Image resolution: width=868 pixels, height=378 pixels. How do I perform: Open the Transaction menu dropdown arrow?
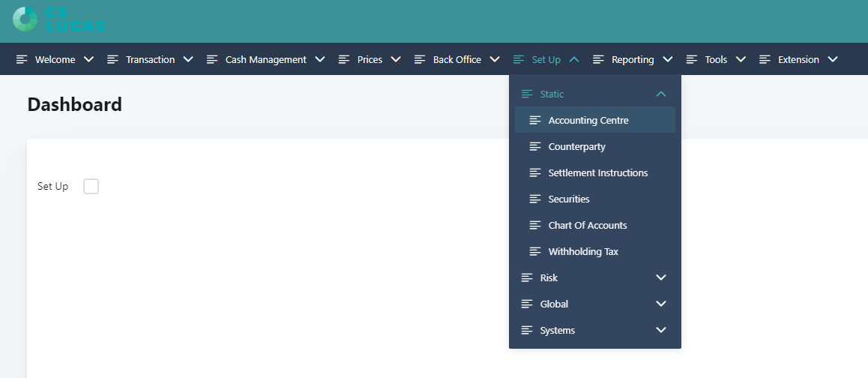(188, 59)
